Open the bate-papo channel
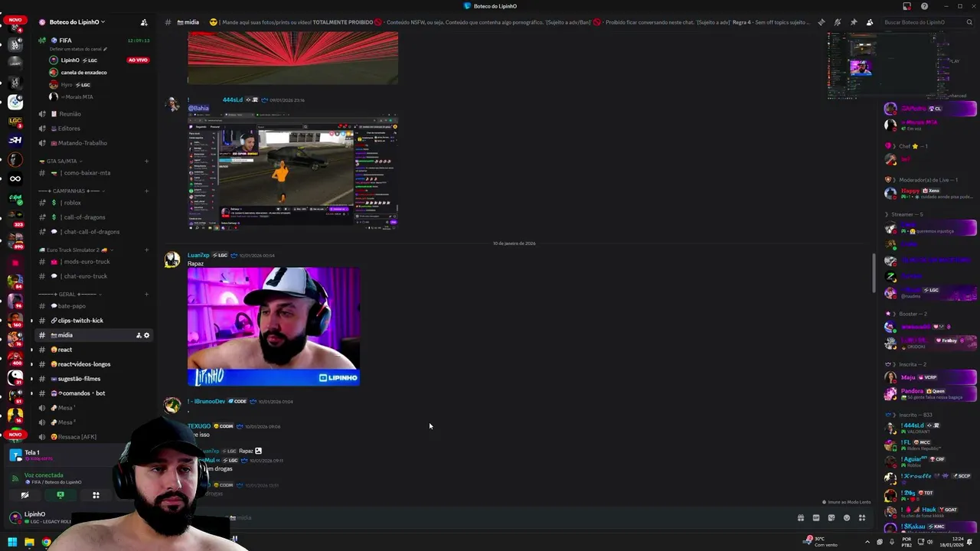The image size is (980, 551). tap(92, 306)
